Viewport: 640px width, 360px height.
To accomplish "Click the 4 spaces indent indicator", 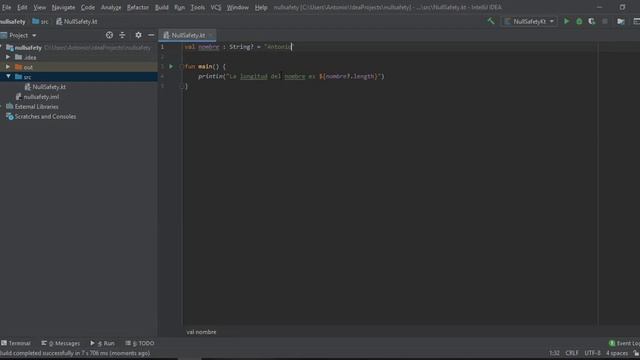I will click(x=617, y=353).
